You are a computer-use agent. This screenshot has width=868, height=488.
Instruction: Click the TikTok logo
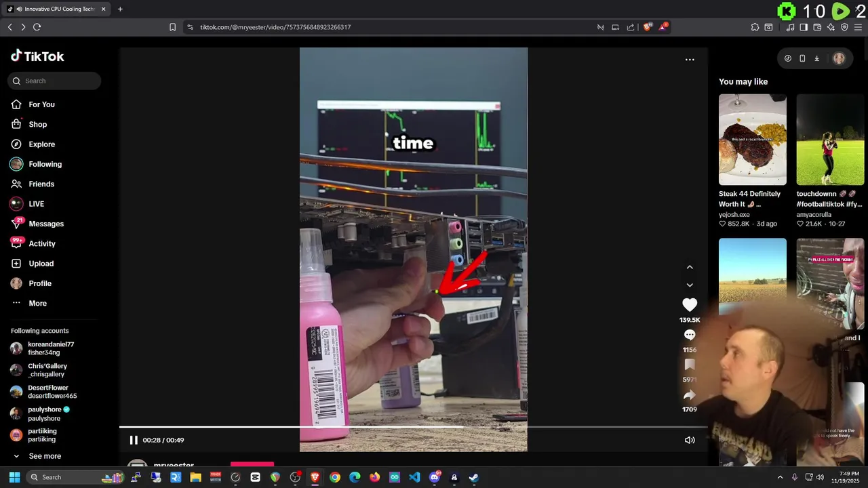pyautogui.click(x=37, y=56)
